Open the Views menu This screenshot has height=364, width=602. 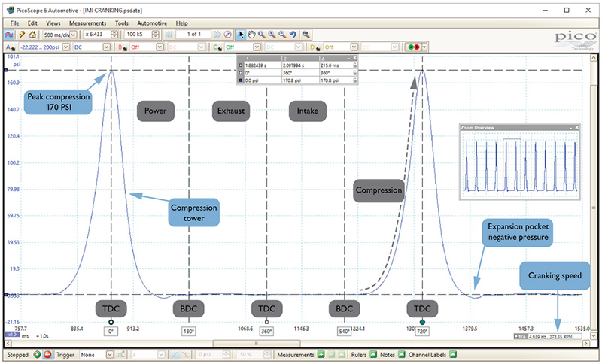53,23
